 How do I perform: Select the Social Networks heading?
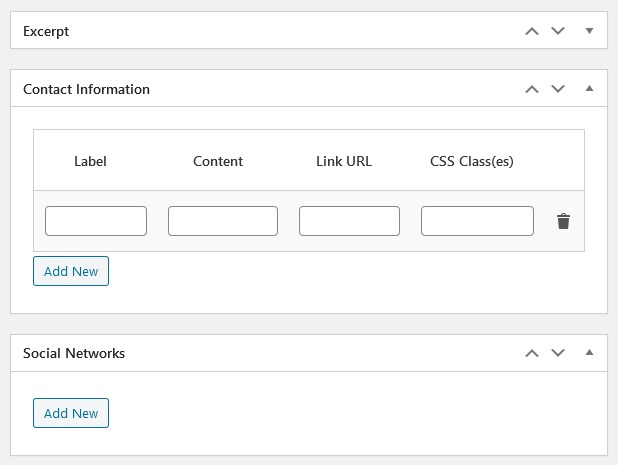click(x=74, y=353)
